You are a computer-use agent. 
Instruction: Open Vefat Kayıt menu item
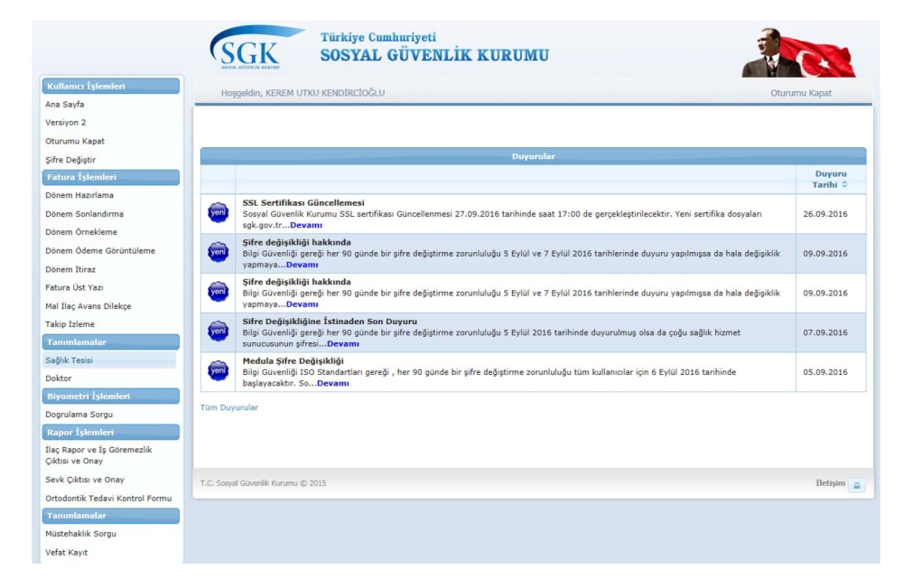(x=66, y=552)
